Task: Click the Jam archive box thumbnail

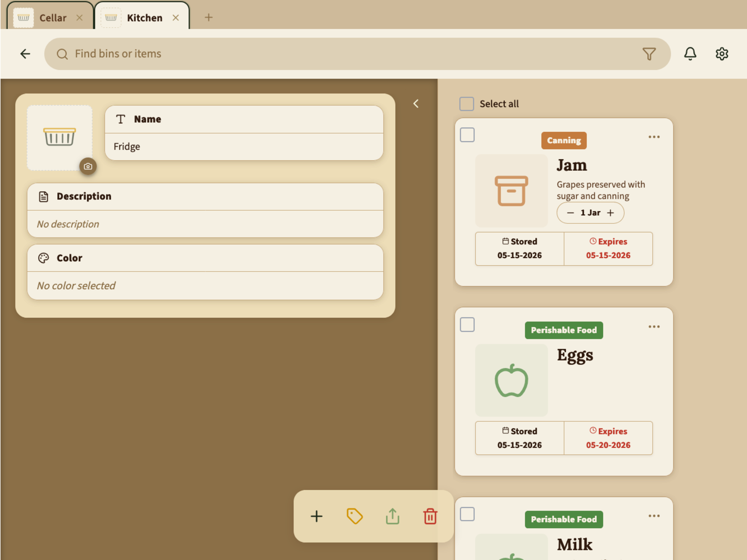Action: click(511, 191)
